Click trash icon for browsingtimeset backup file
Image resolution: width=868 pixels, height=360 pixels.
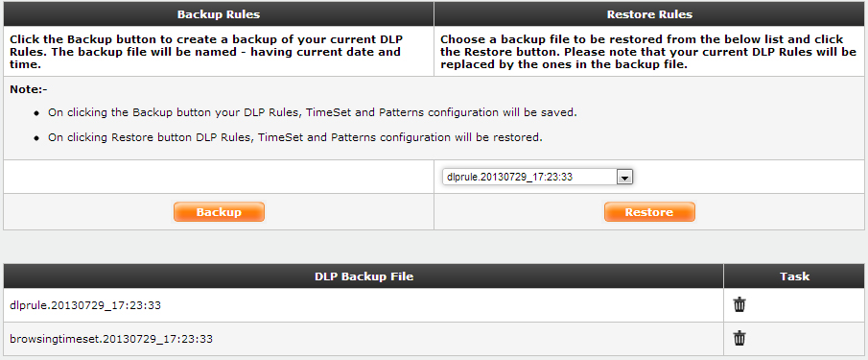coord(739,338)
